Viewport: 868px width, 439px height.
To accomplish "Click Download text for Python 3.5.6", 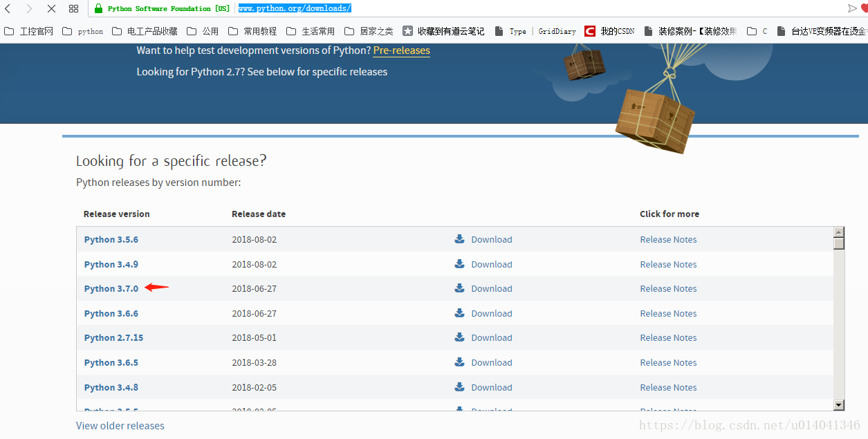I will (492, 240).
